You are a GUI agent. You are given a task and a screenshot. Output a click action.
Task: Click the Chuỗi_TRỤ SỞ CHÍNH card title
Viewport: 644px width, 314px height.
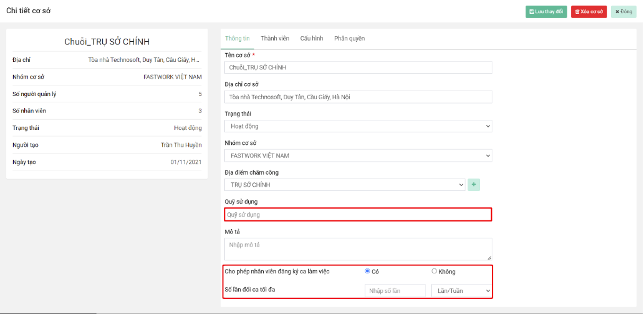click(107, 42)
